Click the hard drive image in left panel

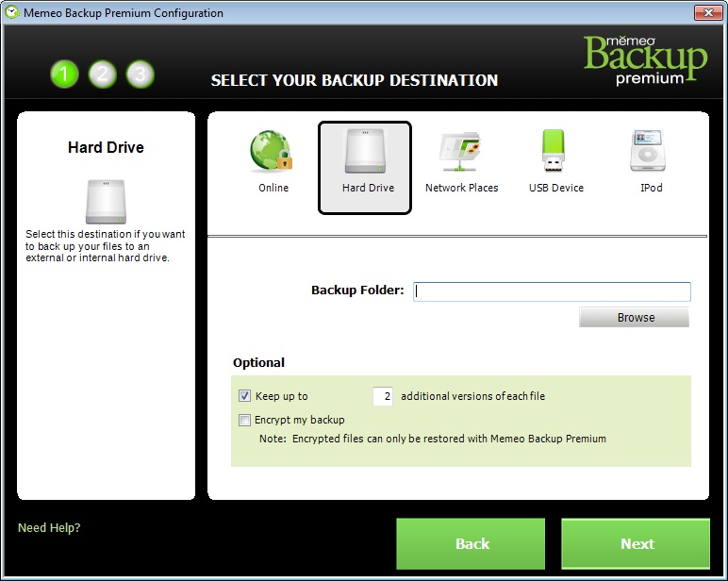[x=105, y=201]
